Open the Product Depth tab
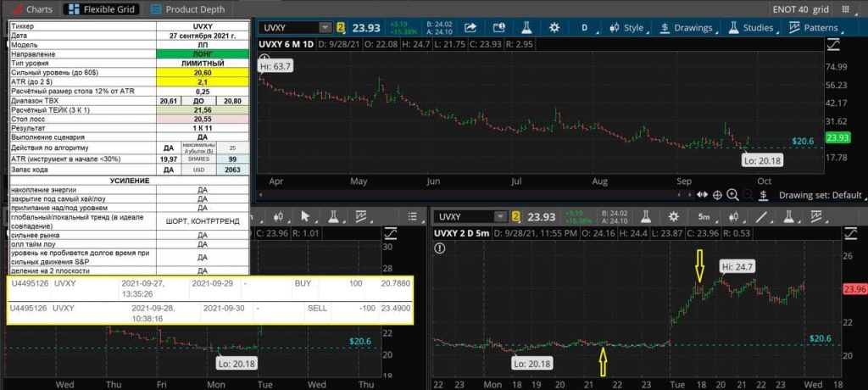 (187, 9)
